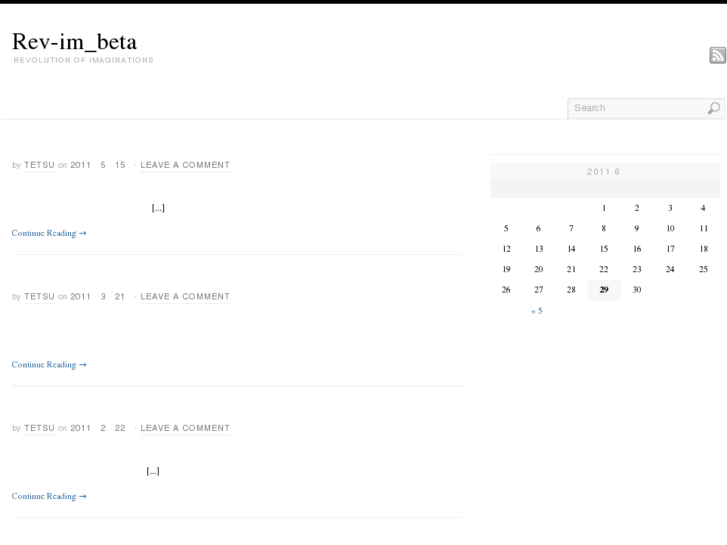Open TETSU author link on second post
727x545 pixels.
click(39, 297)
